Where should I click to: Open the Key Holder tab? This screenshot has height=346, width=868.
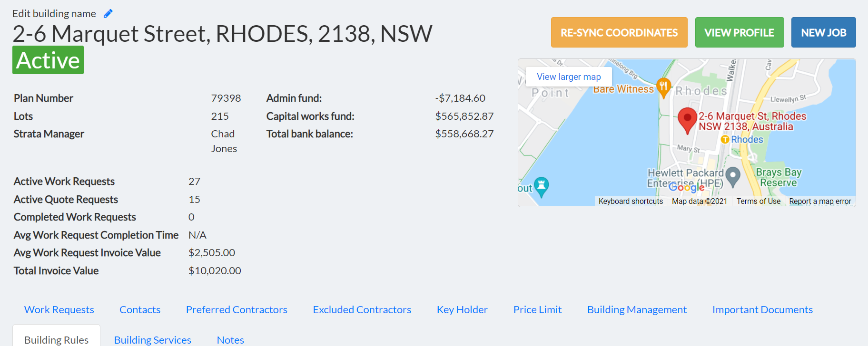coord(462,310)
